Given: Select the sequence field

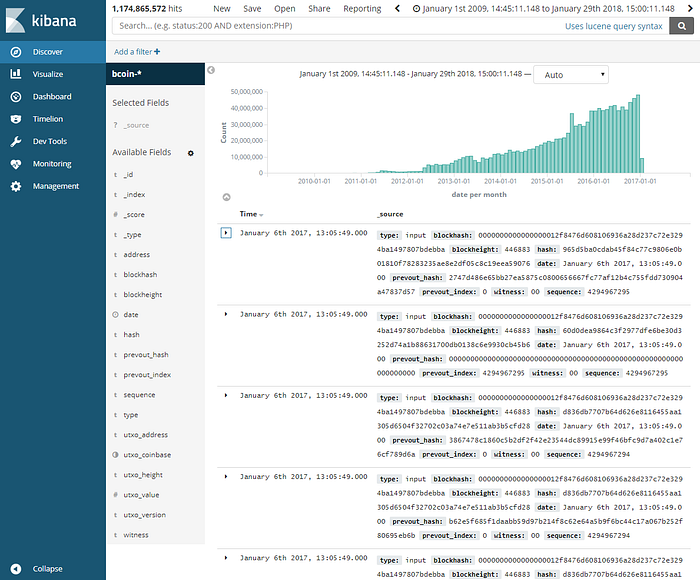Looking at the screenshot, I should (x=139, y=395).
